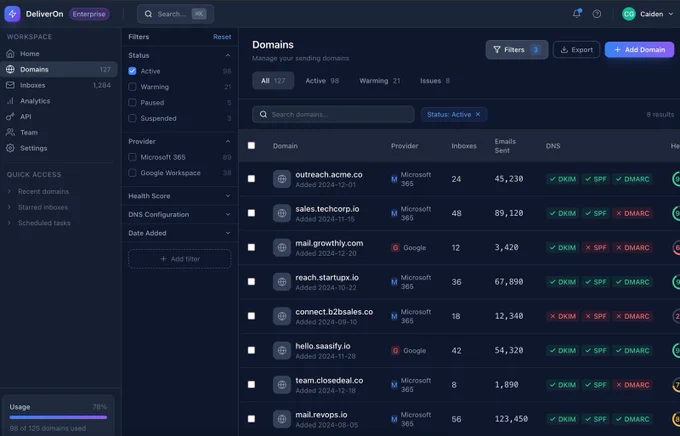Enable the Warming status checkbox
This screenshot has height=436, width=680.
(x=132, y=87)
